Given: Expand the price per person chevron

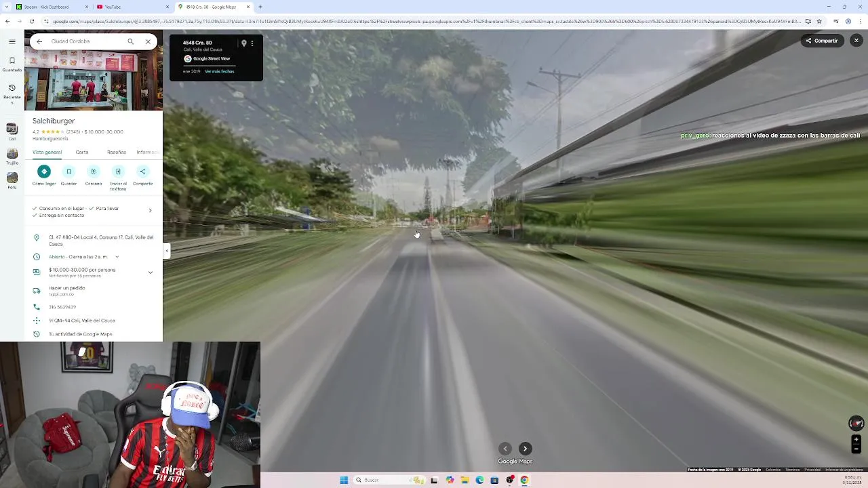Looking at the screenshot, I should pyautogui.click(x=150, y=272).
